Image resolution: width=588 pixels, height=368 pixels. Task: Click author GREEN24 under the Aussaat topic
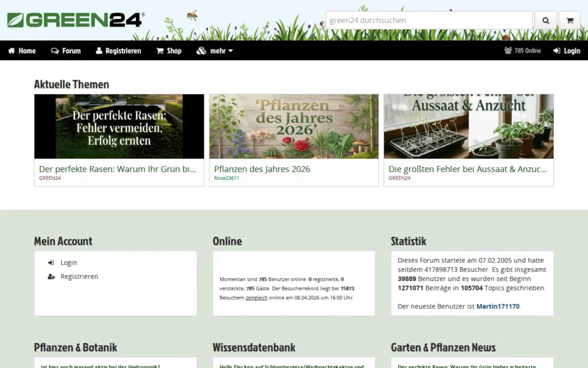coord(400,178)
